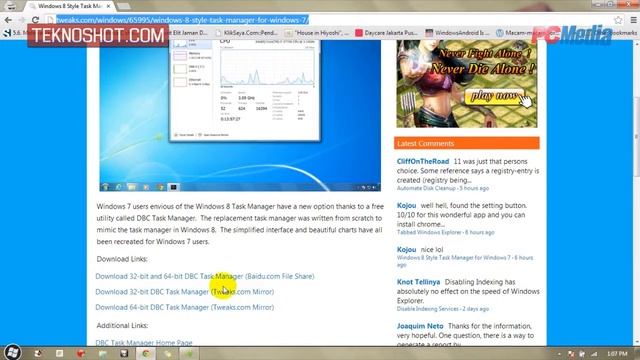Open commenter Knot Tellinya's profile

(418, 282)
